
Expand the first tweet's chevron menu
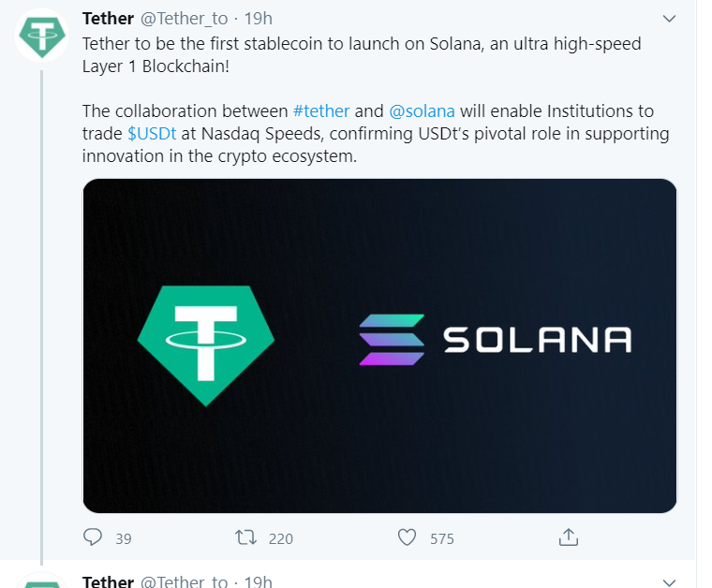click(669, 19)
